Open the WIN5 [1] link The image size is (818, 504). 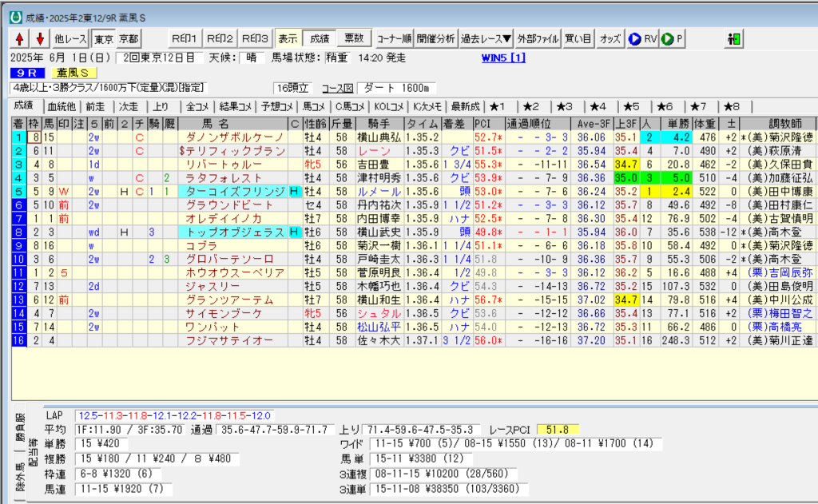tap(503, 58)
